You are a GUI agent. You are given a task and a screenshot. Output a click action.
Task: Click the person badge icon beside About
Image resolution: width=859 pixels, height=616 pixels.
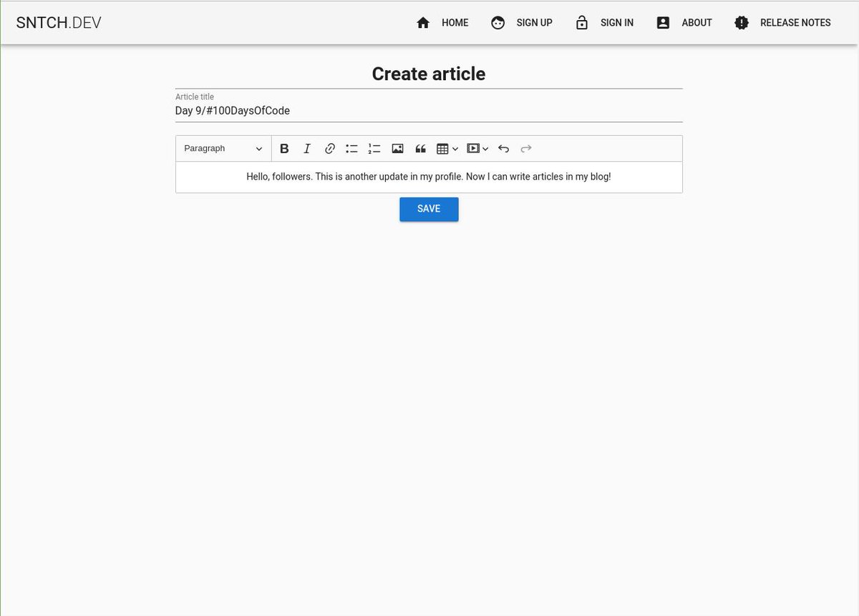(x=663, y=23)
